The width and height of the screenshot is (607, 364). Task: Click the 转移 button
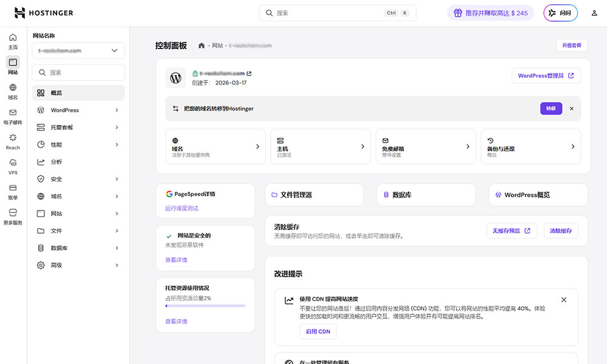[x=551, y=109]
